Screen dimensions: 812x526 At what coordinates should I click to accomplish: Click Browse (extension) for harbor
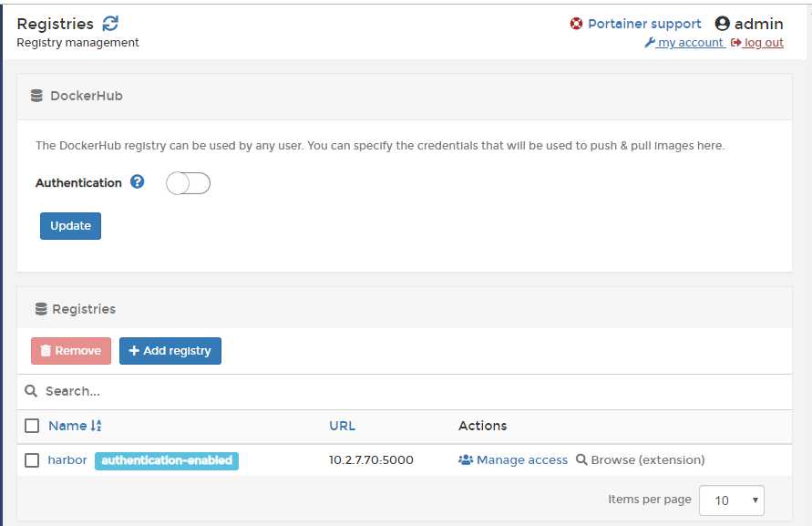click(x=648, y=459)
